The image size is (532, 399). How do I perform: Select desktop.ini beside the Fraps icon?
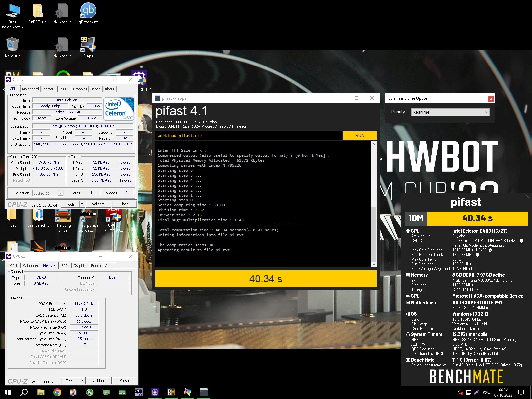coord(63,47)
